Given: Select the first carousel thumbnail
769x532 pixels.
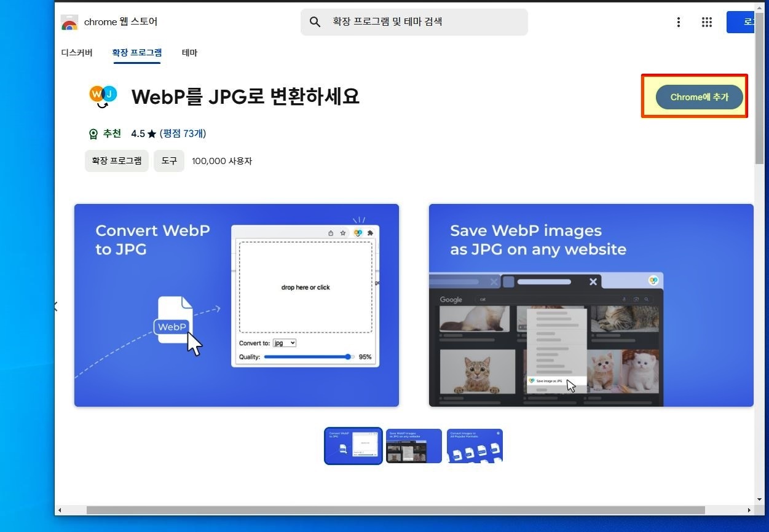Looking at the screenshot, I should (353, 446).
